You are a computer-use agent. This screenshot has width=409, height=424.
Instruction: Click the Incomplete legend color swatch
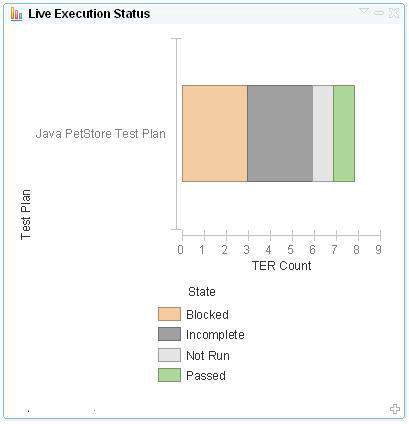coord(169,334)
